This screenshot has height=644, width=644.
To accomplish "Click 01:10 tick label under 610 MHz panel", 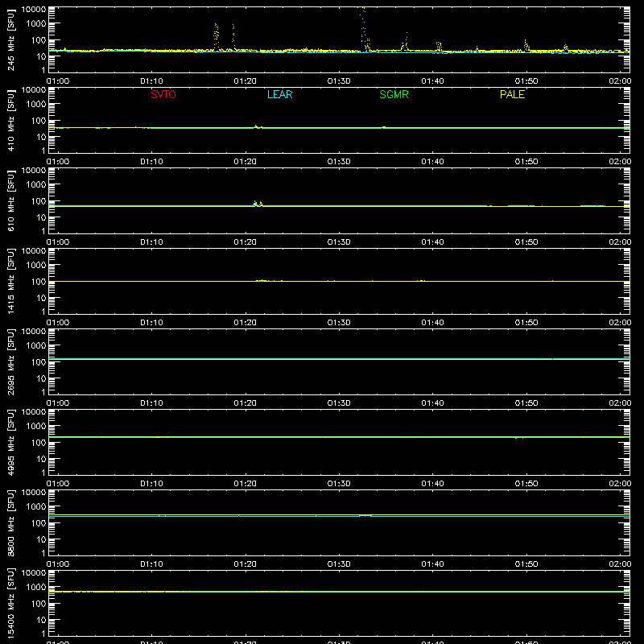I will point(151,242).
